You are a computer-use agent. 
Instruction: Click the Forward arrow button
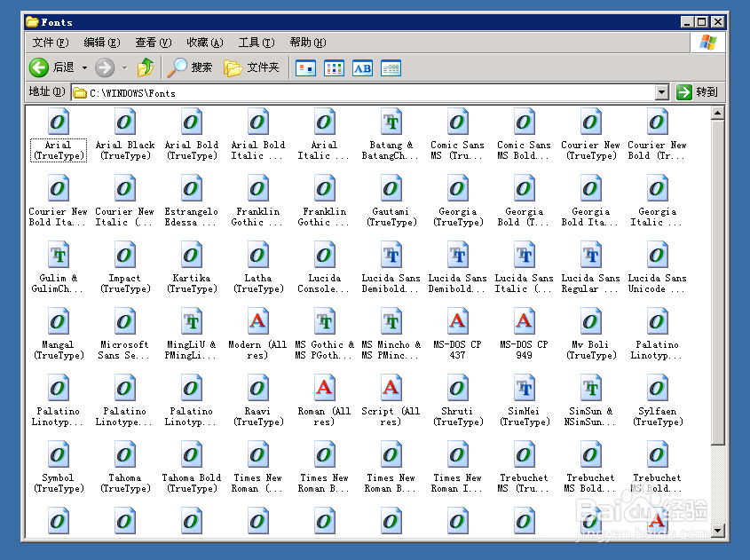[104, 67]
